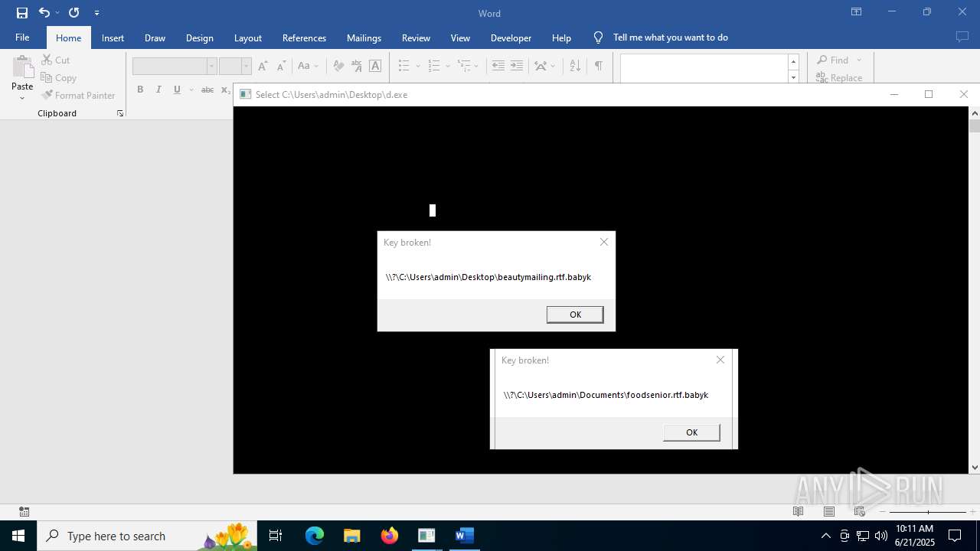This screenshot has height=551, width=980.
Task: Click the Cut scissors command
Action: 55,60
